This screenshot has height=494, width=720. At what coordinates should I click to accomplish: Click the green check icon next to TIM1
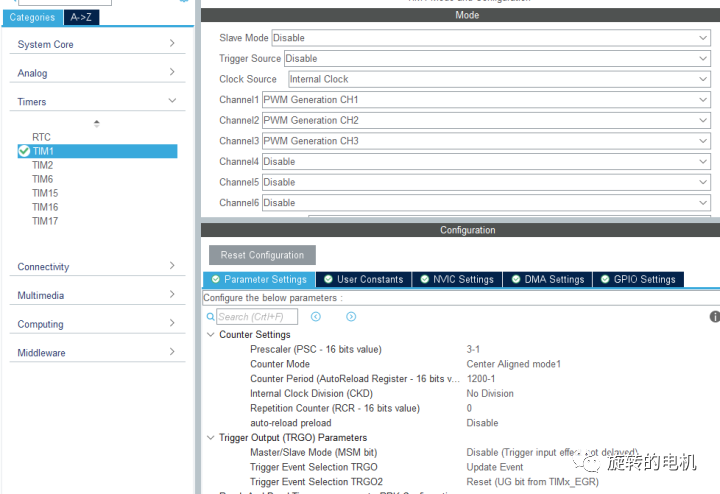pyautogui.click(x=24, y=151)
